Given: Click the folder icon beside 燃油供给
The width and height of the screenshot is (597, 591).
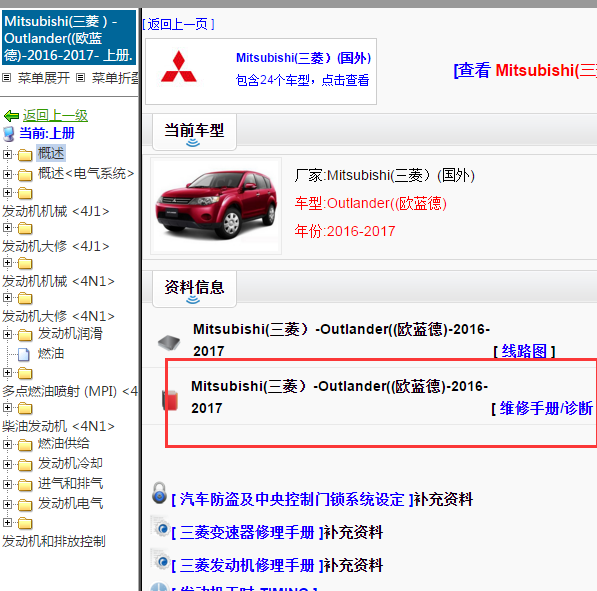Looking at the screenshot, I should click(25, 445).
